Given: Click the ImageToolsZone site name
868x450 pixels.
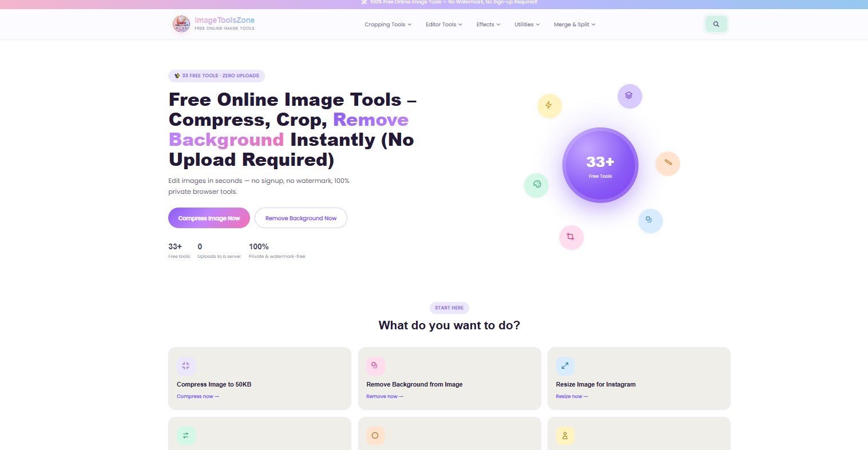Looking at the screenshot, I should point(224,21).
